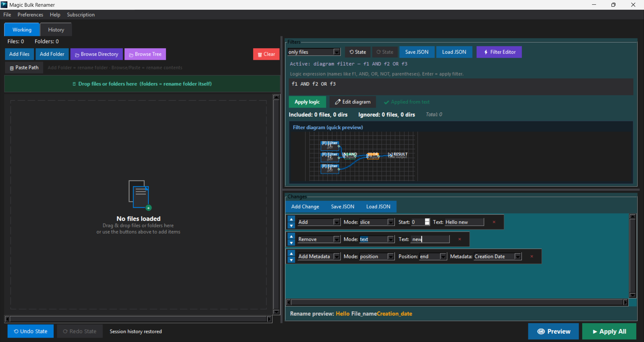Click the RESULT node in filter diagram

click(398, 155)
